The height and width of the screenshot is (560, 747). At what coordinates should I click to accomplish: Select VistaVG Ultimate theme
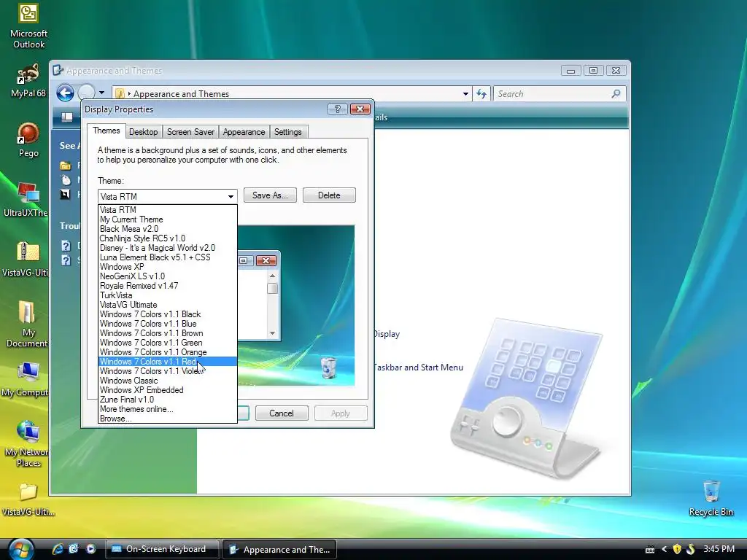tap(168, 305)
